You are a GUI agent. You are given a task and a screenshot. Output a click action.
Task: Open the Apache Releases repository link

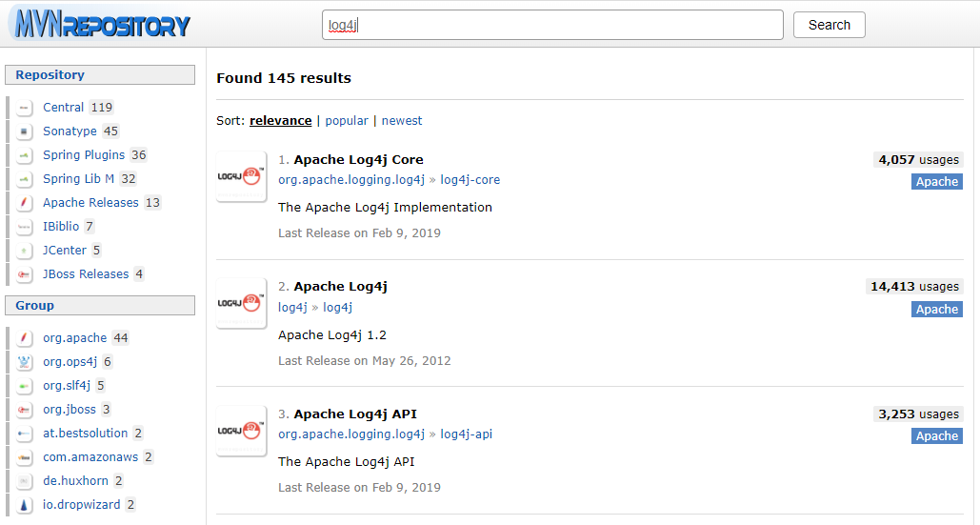[x=90, y=203]
